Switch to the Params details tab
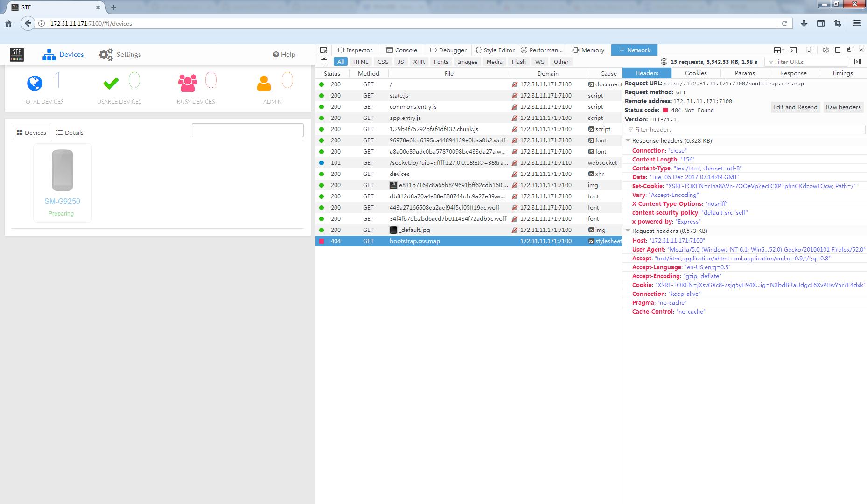Image resolution: width=867 pixels, height=504 pixels. tap(745, 73)
